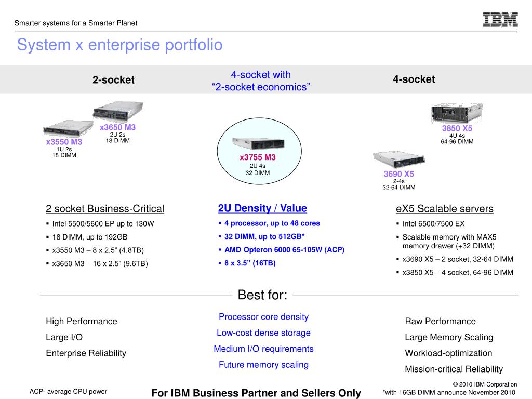The width and height of the screenshot is (532, 399).
Task: Click the x3755 M3 server image
Action: 258,143
